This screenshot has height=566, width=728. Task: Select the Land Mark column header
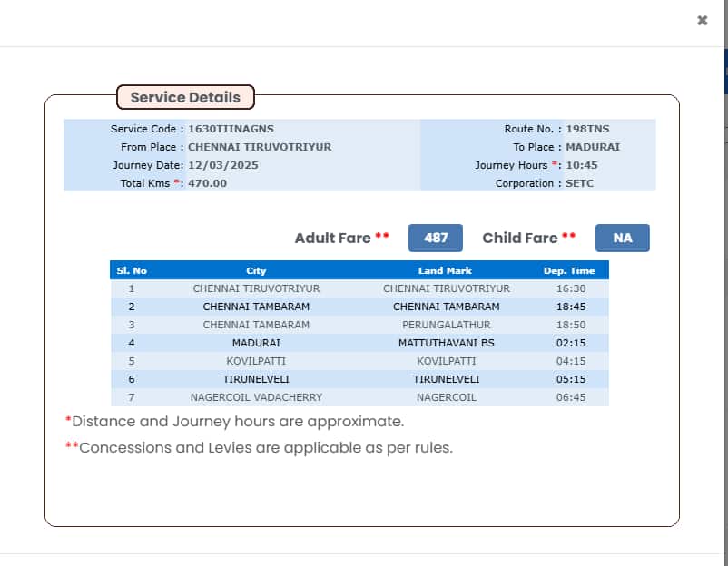445,270
